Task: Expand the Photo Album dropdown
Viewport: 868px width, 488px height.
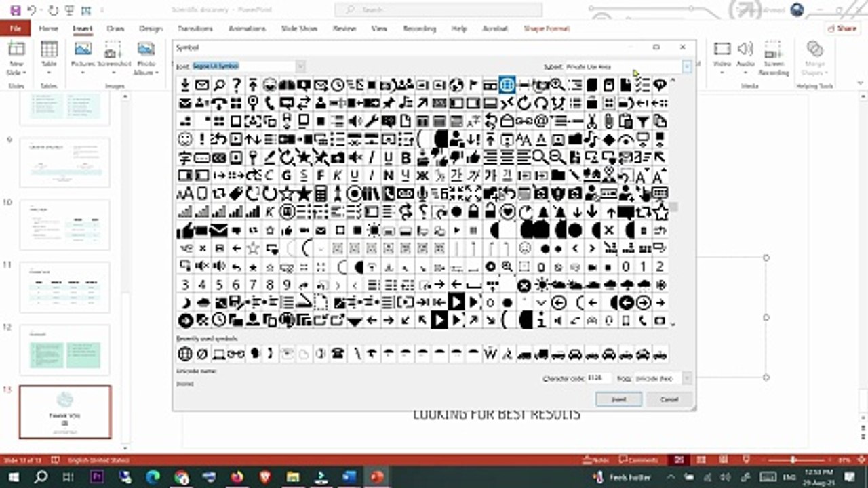Action: [145, 68]
